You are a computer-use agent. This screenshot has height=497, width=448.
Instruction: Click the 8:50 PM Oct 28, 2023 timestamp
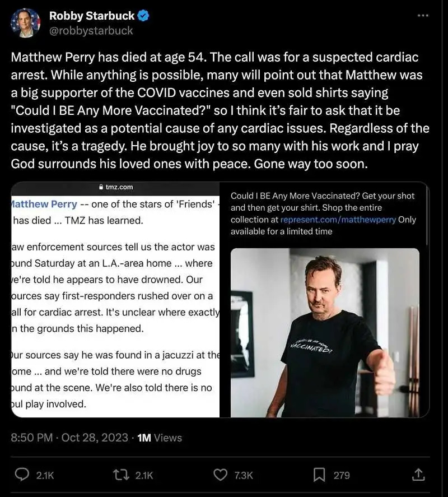point(69,438)
